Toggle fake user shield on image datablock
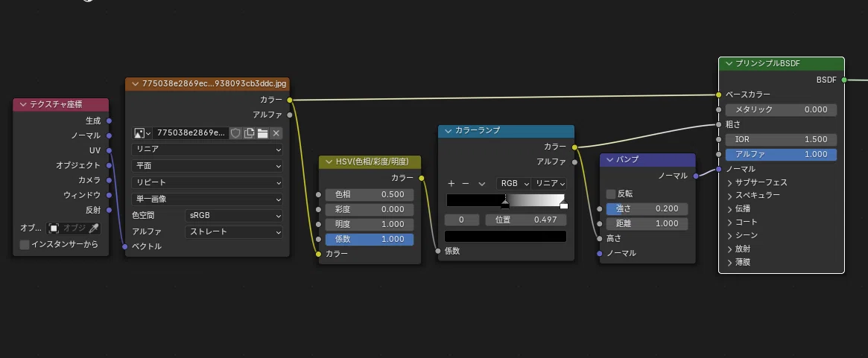This screenshot has width=868, height=358. pyautogui.click(x=236, y=132)
